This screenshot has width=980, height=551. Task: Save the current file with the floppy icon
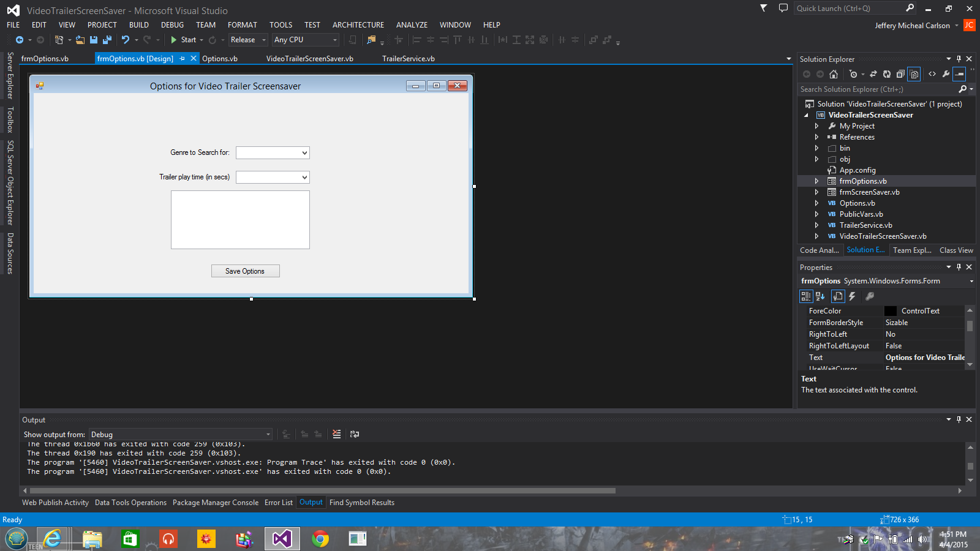[x=94, y=40]
